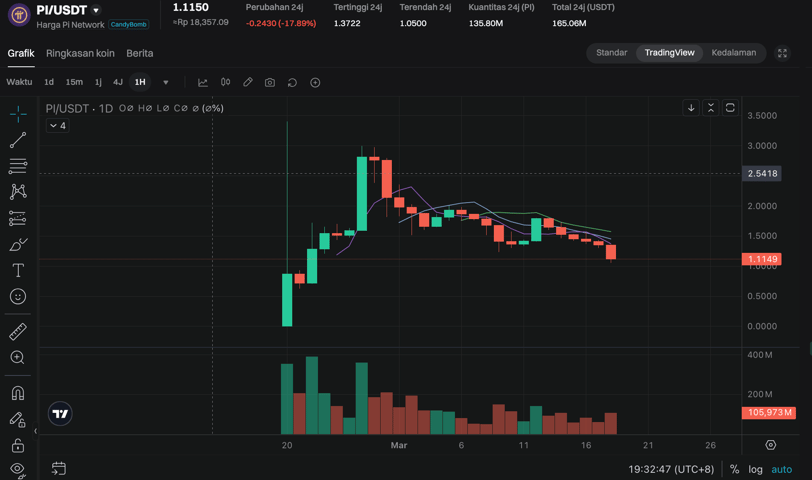Switch chart view to Standar
The image size is (812, 480).
612,53
